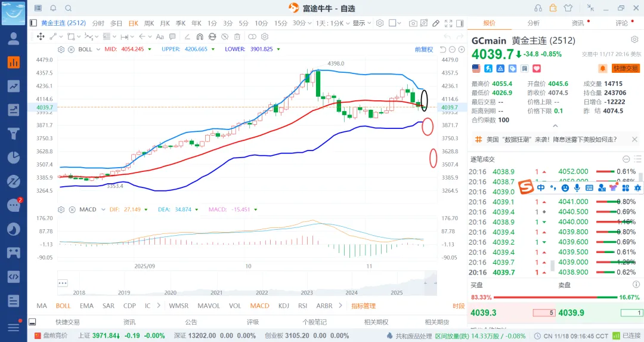Click the orange alert bell icon
This screenshot has width=644, height=342.
602,68
